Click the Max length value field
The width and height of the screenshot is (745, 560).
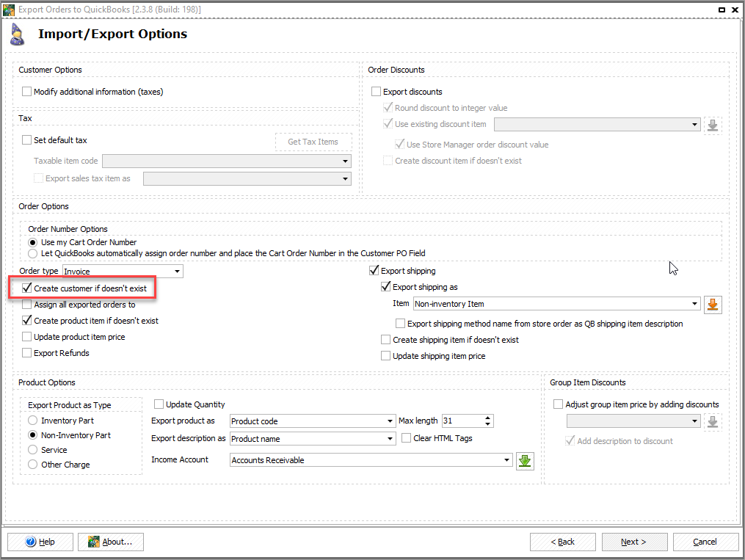[x=462, y=421]
